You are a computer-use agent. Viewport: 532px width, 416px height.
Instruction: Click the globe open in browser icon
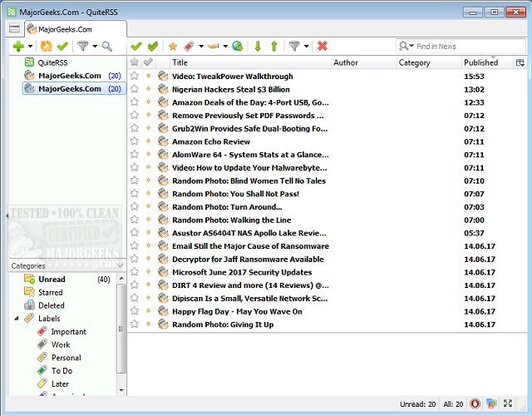point(237,47)
